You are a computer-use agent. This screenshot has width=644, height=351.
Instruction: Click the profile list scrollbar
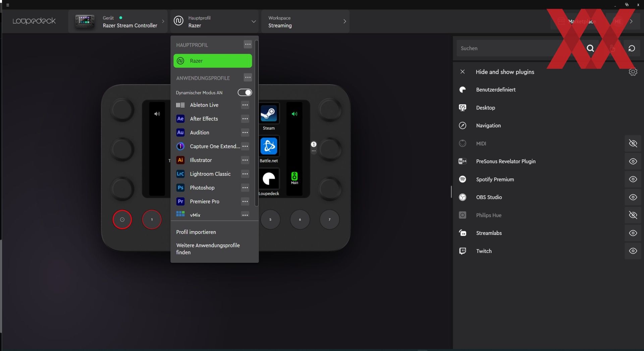coord(257,123)
